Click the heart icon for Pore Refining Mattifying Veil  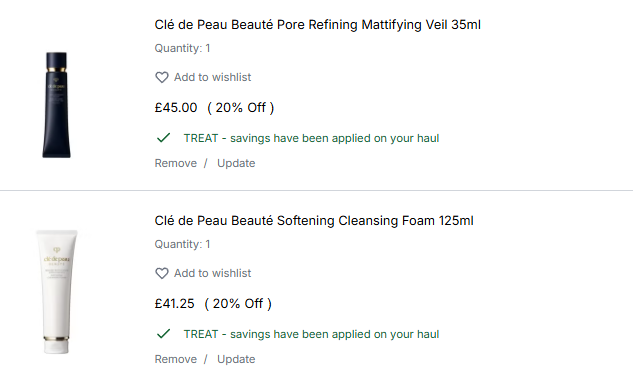162,77
